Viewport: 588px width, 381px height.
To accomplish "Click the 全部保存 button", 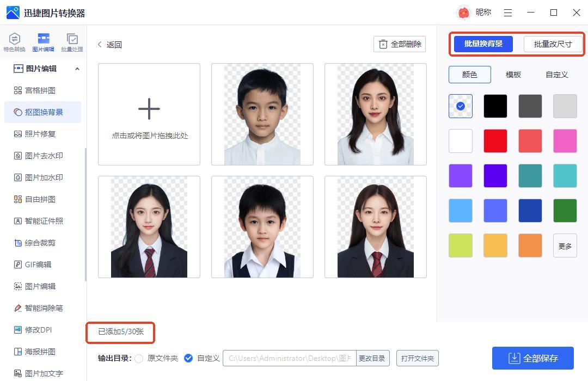I will click(532, 358).
